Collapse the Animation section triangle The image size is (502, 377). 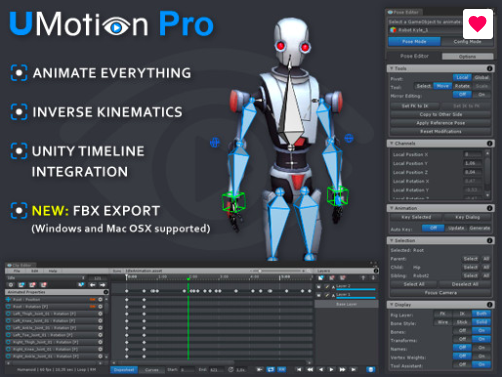pos(391,208)
